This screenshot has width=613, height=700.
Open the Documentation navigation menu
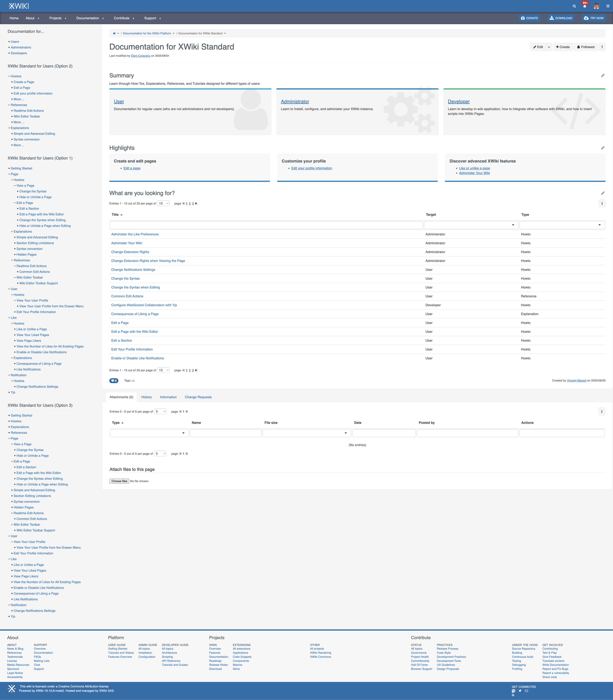[87, 18]
